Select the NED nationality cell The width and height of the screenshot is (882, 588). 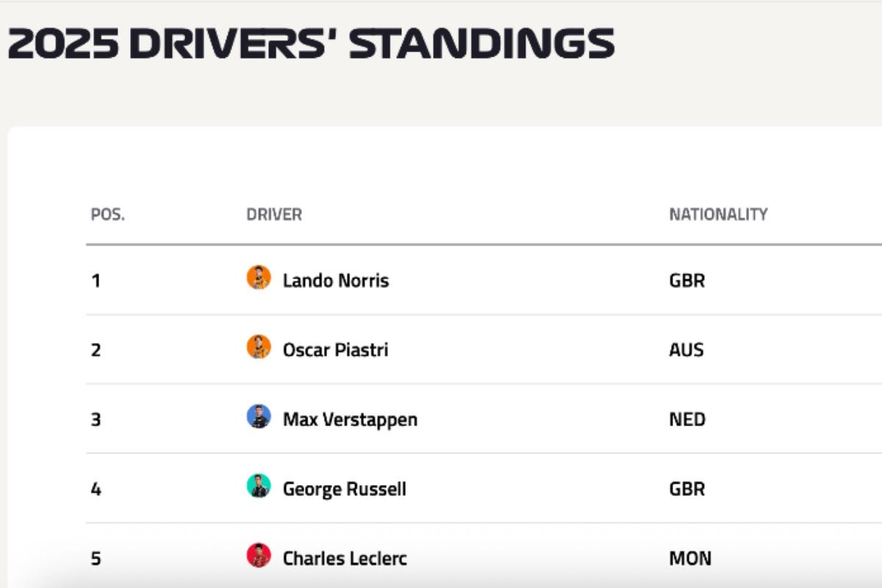click(686, 419)
